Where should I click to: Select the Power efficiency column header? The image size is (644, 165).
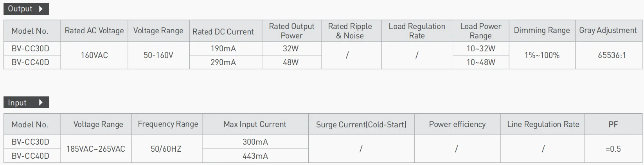[457, 124]
